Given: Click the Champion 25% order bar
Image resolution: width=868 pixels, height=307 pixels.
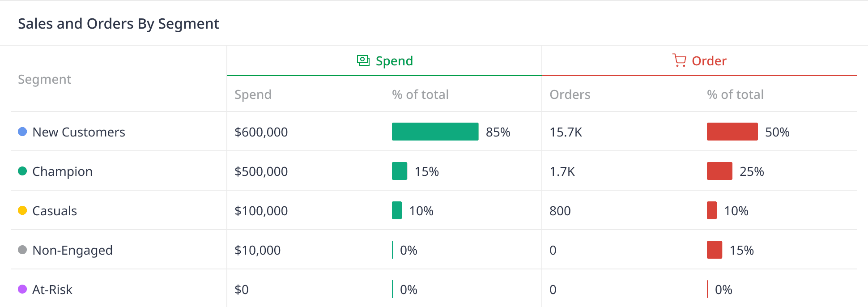Looking at the screenshot, I should [x=719, y=171].
